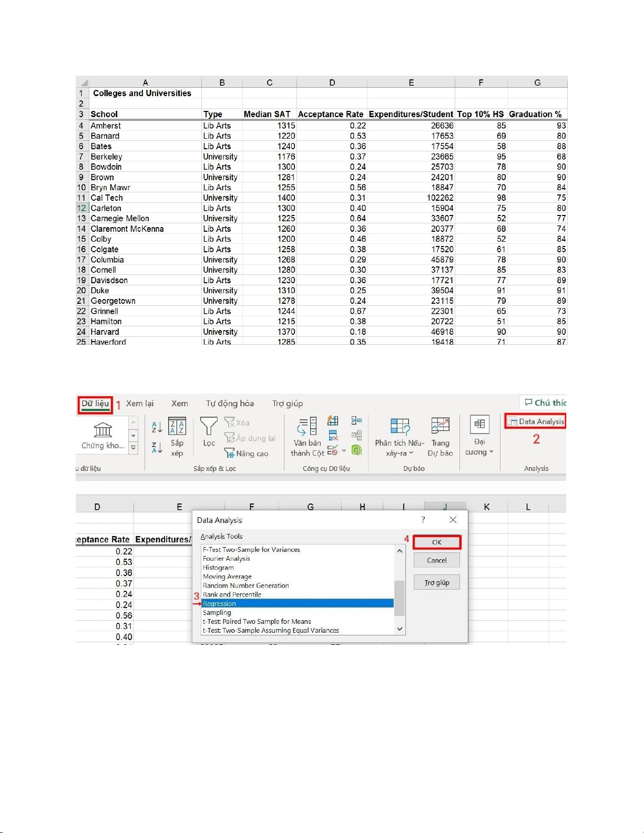The width and height of the screenshot is (644, 833).
Task: Open the Data Validation dropdown arrow
Action: click(x=344, y=450)
